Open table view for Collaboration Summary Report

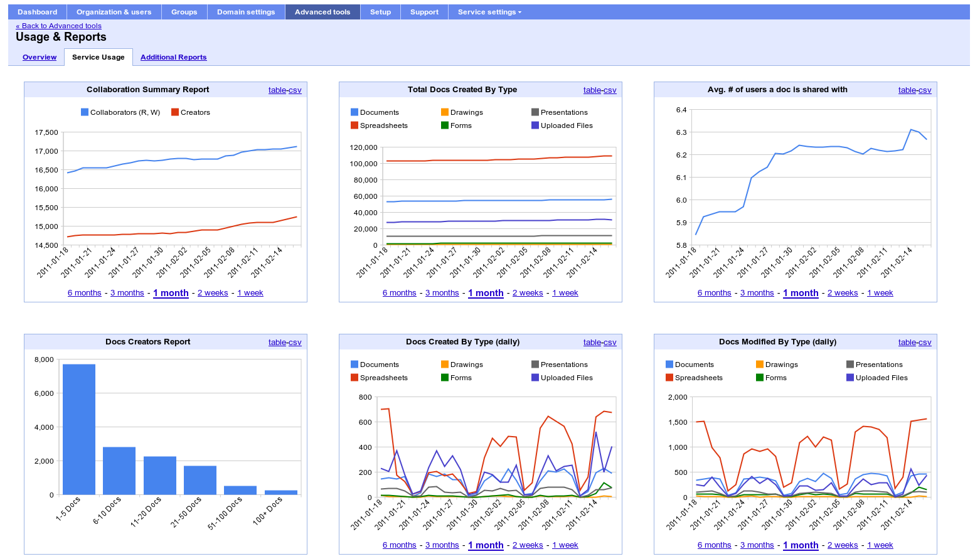[x=277, y=90]
